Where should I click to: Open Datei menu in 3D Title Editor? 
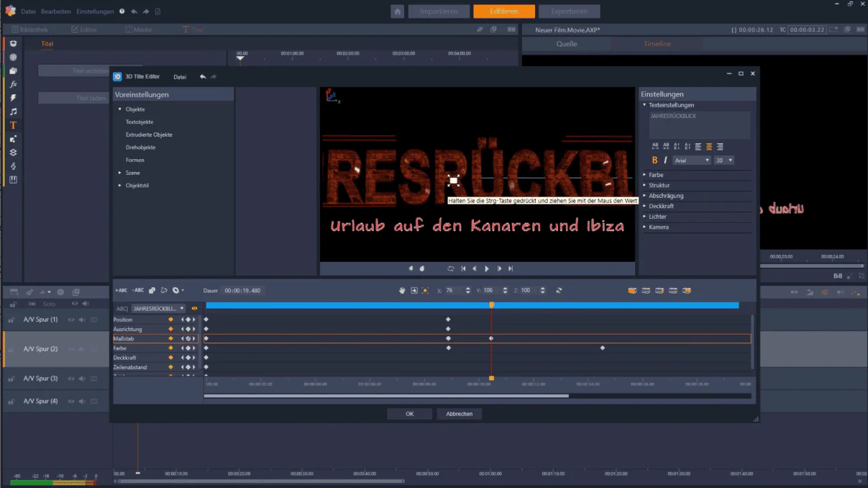[180, 76]
